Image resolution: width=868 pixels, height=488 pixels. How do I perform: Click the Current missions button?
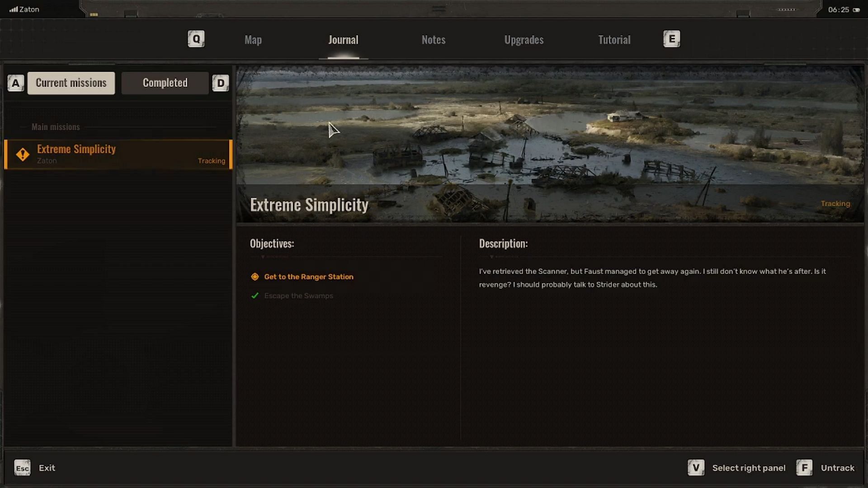[71, 82]
